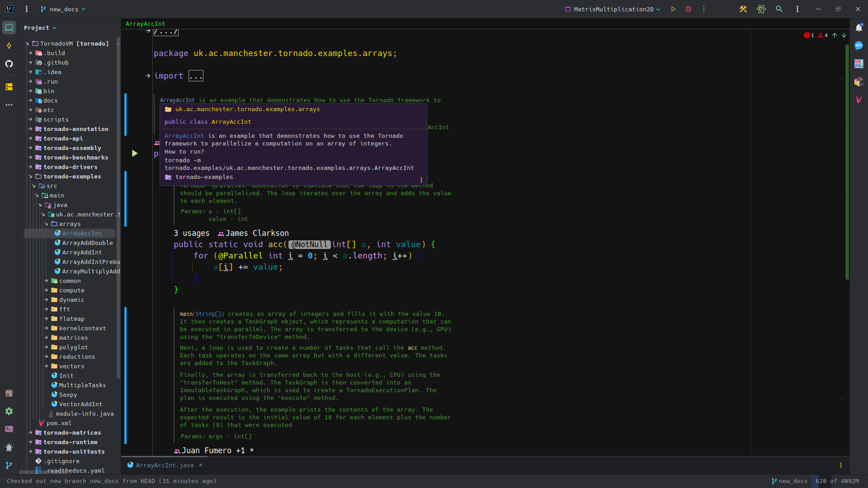
Task: Close the ArrayAccInt.java tab
Action: [x=200, y=465]
